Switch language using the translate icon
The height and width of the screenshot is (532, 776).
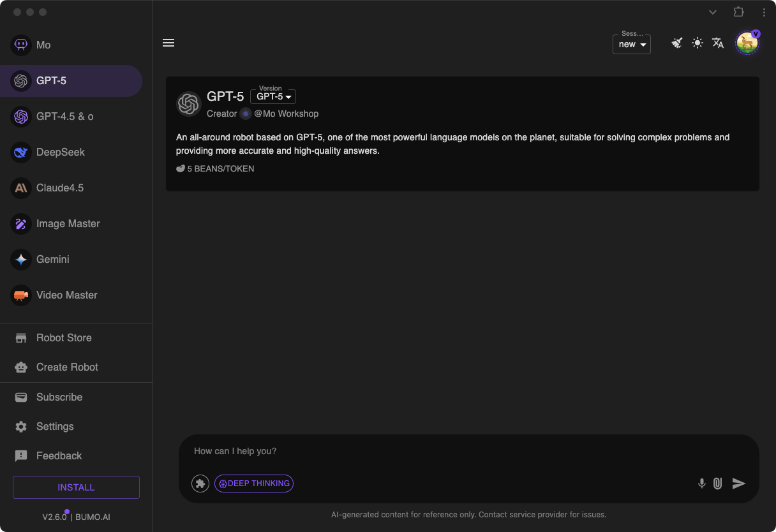(718, 43)
